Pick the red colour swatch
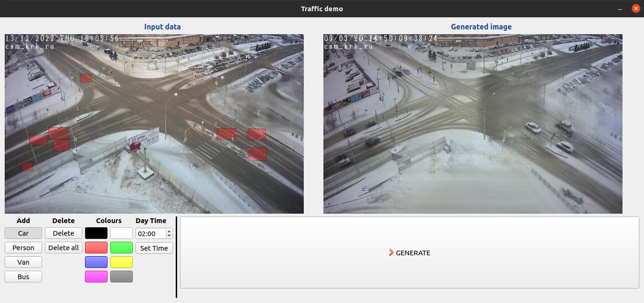 click(96, 247)
